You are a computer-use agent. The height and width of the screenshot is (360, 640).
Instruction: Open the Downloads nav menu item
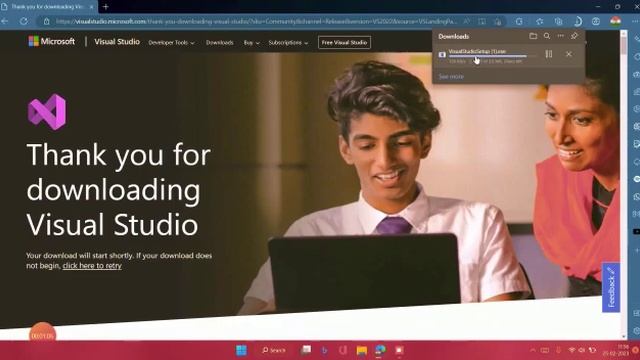pyautogui.click(x=220, y=42)
